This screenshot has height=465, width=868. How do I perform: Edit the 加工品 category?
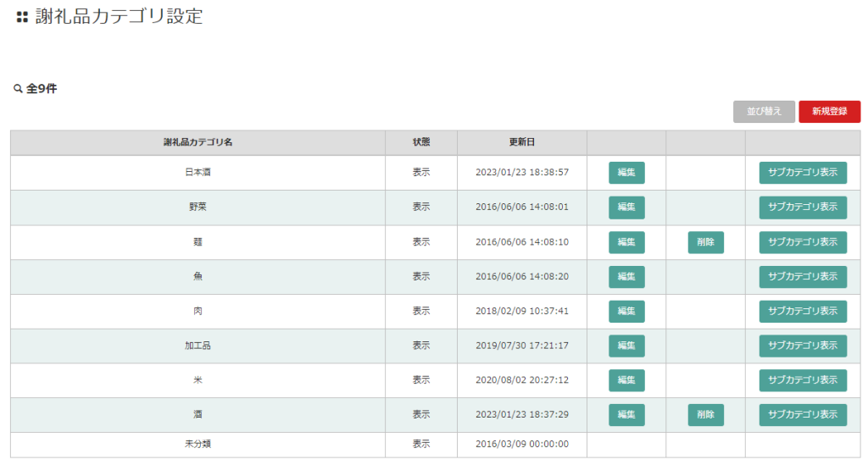click(626, 346)
